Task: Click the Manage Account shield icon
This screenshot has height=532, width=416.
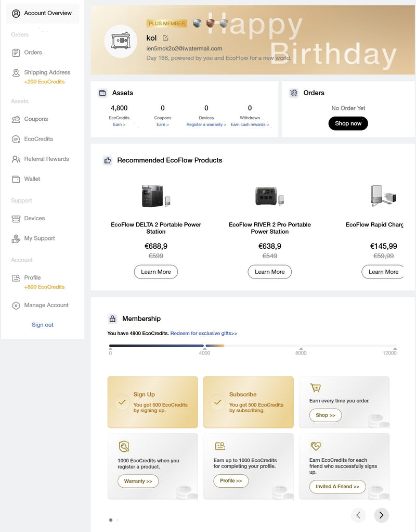Action: point(16,306)
